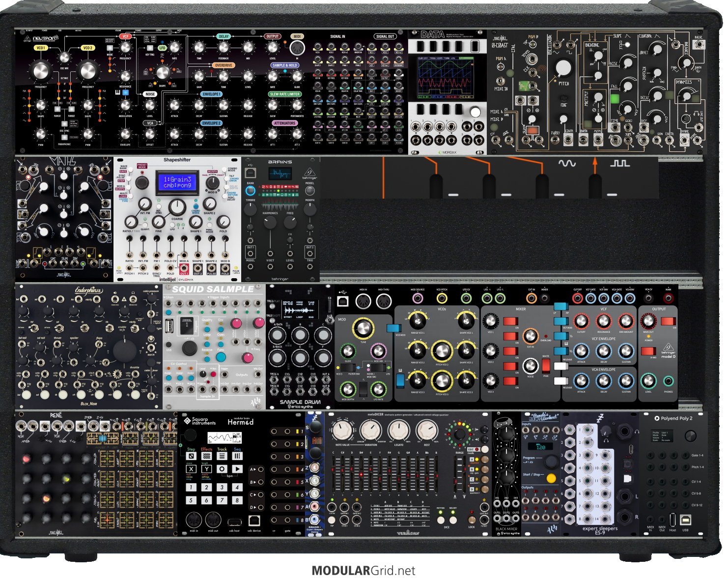Select the Hermod Step mode button

[x=191, y=456]
